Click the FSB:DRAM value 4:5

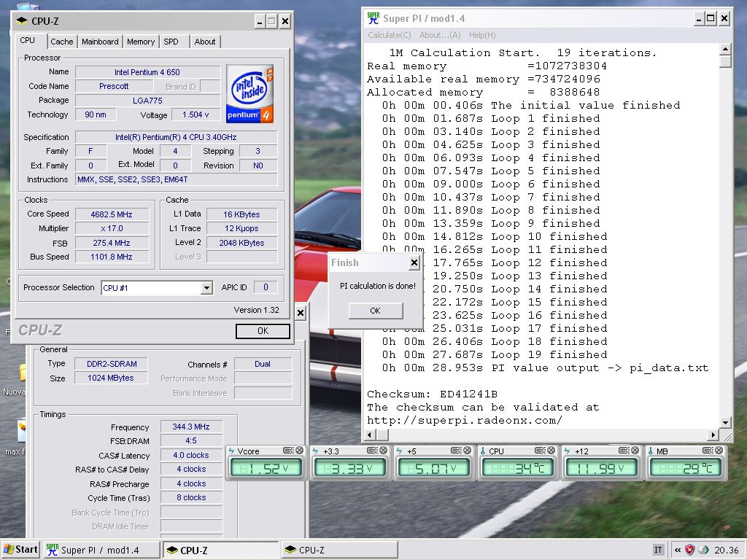pyautogui.click(x=191, y=441)
